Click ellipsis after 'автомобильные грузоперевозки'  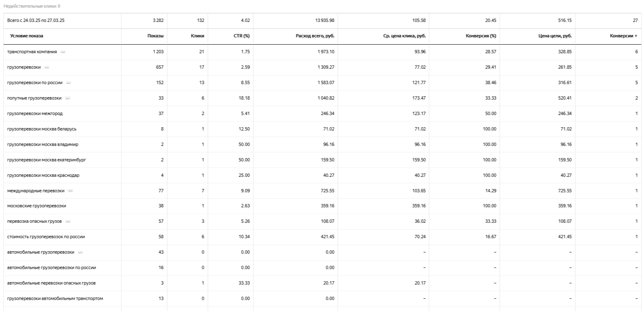(80, 252)
